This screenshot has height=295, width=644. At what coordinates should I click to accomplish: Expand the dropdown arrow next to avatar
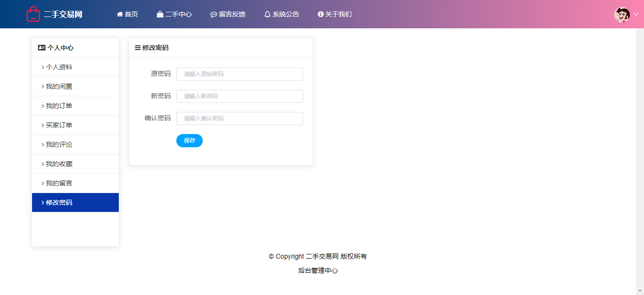(636, 15)
